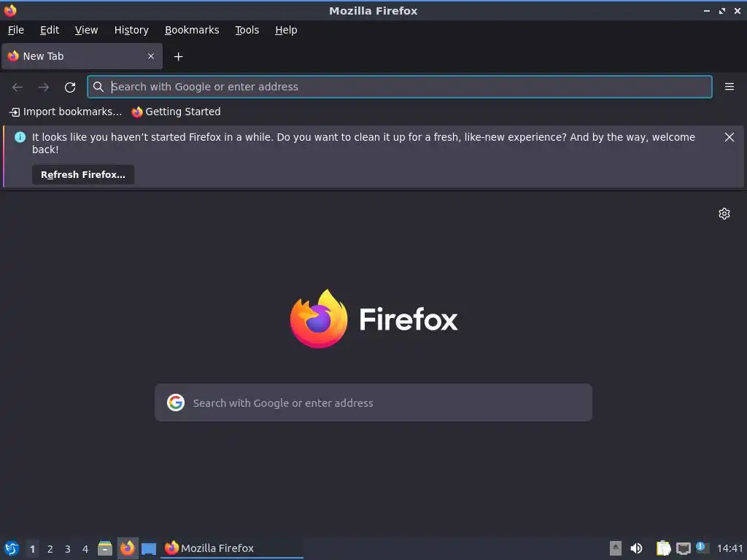Click the Google icon in search box
The height and width of the screenshot is (560, 747).
176,402
